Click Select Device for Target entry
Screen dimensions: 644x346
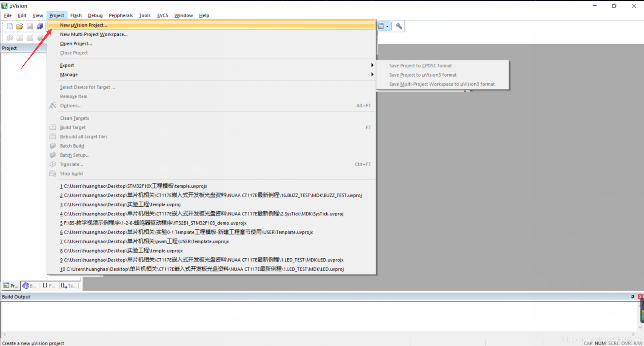[211, 87]
